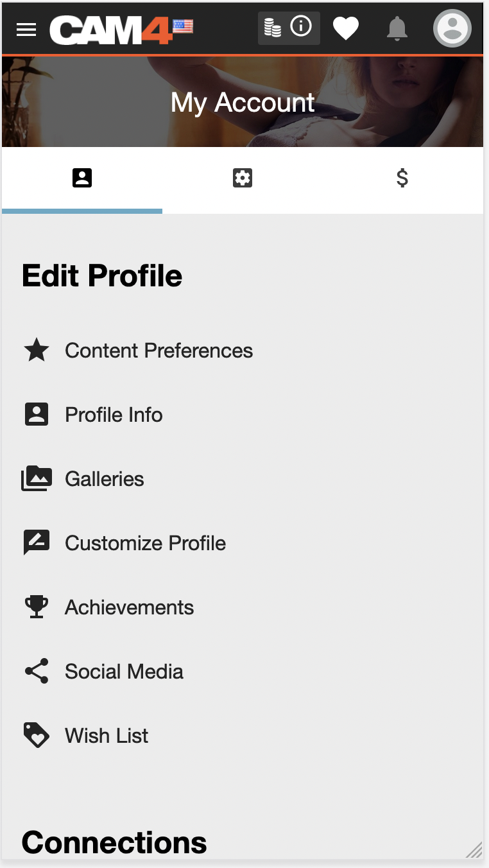The width and height of the screenshot is (489, 868).
Task: Open Wish List
Action: 107,736
